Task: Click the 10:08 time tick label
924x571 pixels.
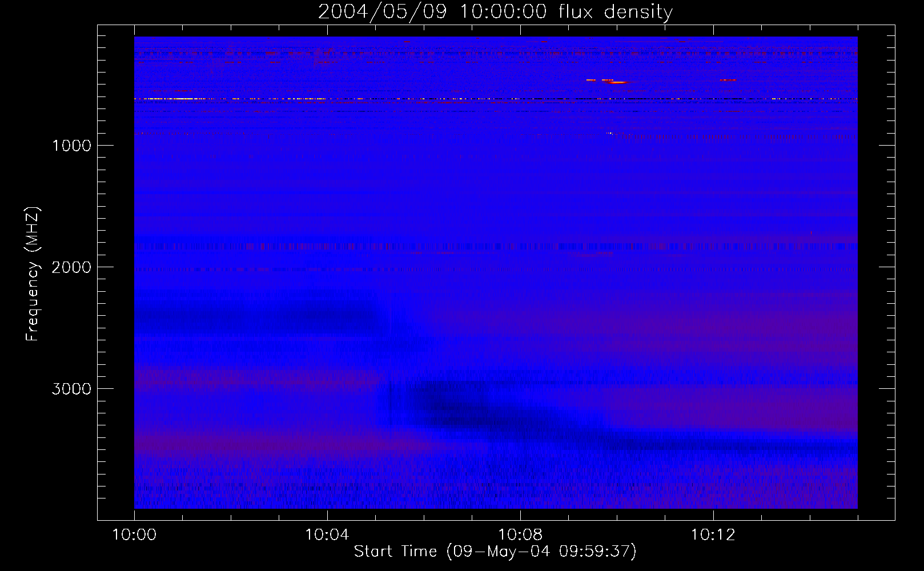Action: click(x=520, y=535)
